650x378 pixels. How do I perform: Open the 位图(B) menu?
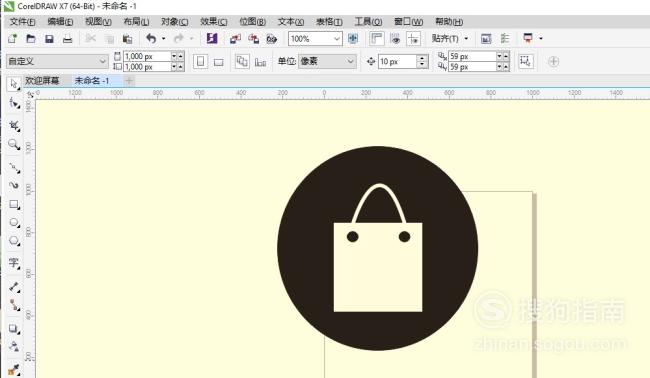click(252, 22)
